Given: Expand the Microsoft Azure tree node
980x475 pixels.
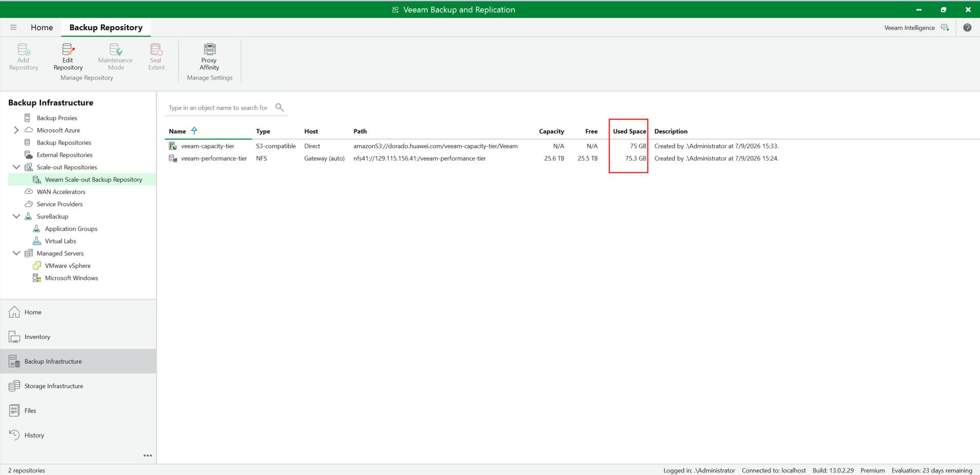Looking at the screenshot, I should (x=16, y=130).
